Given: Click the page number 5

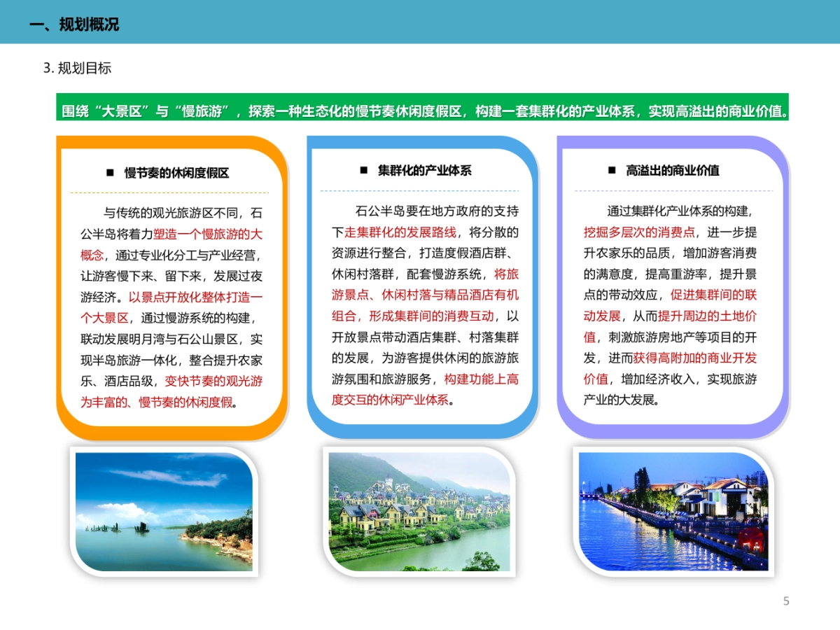Looking at the screenshot, I should coord(786,600).
